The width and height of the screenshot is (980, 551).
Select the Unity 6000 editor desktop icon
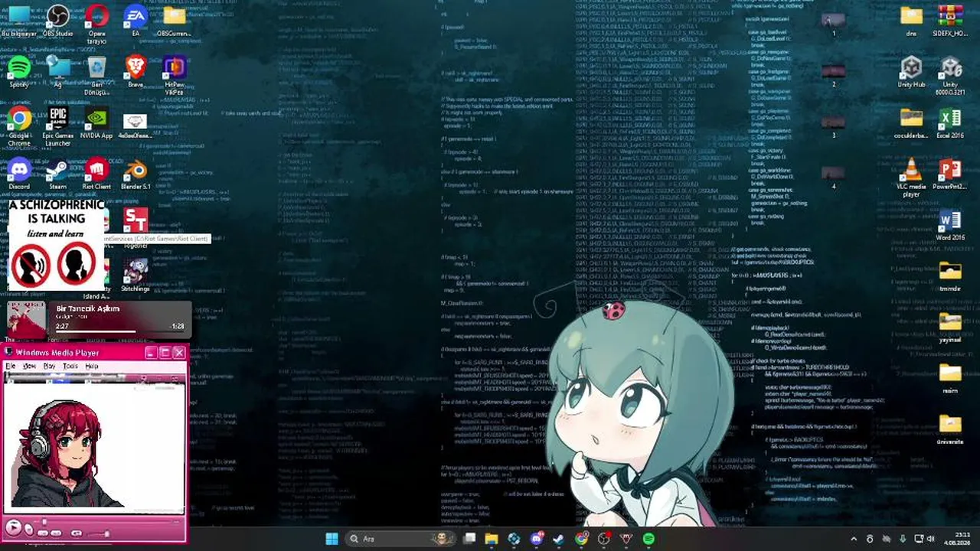950,76
